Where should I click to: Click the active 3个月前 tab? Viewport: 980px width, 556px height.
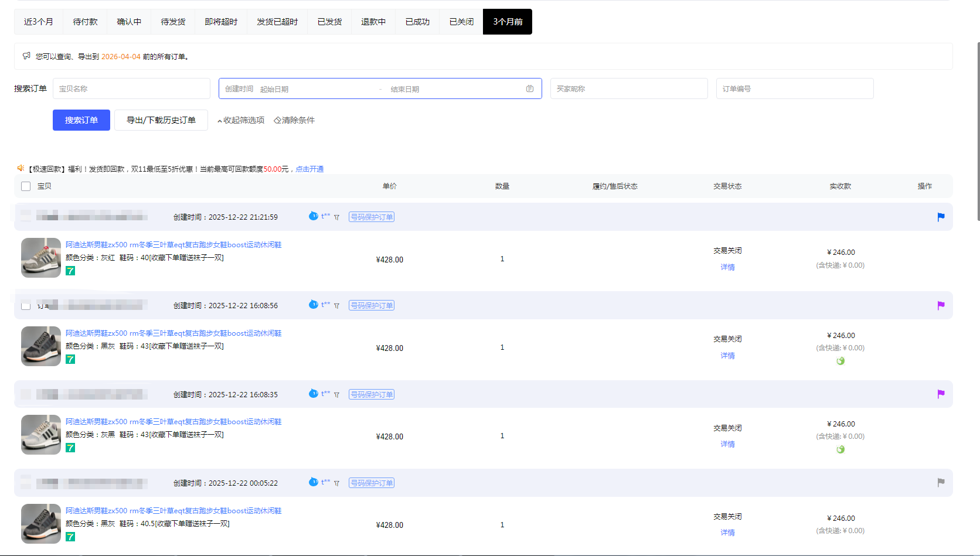(508, 22)
